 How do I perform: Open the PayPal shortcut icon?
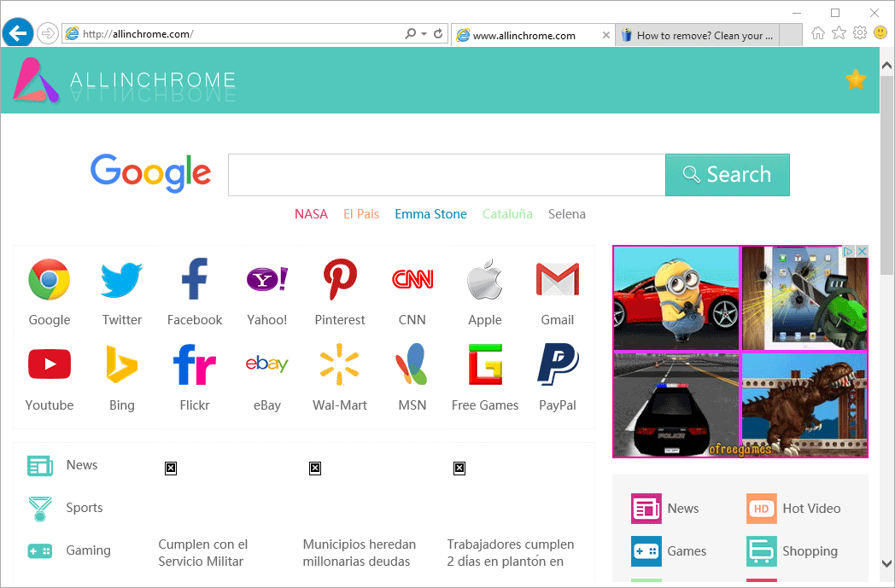(558, 364)
